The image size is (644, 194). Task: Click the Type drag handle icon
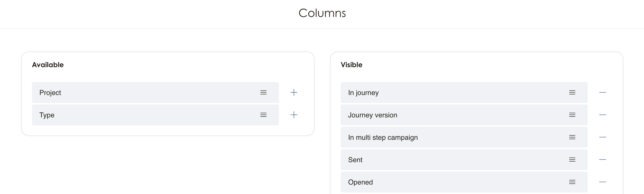coord(263,115)
